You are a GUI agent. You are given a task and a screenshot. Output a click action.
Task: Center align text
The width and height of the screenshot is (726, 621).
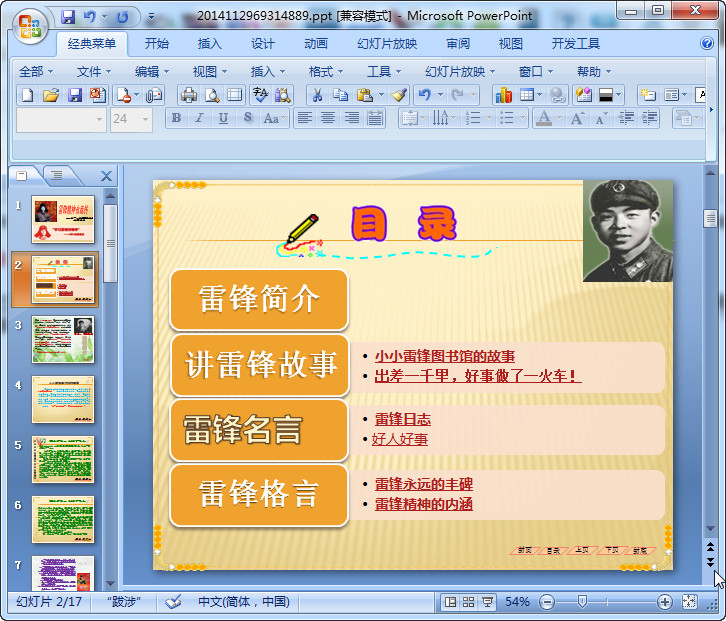click(328, 119)
